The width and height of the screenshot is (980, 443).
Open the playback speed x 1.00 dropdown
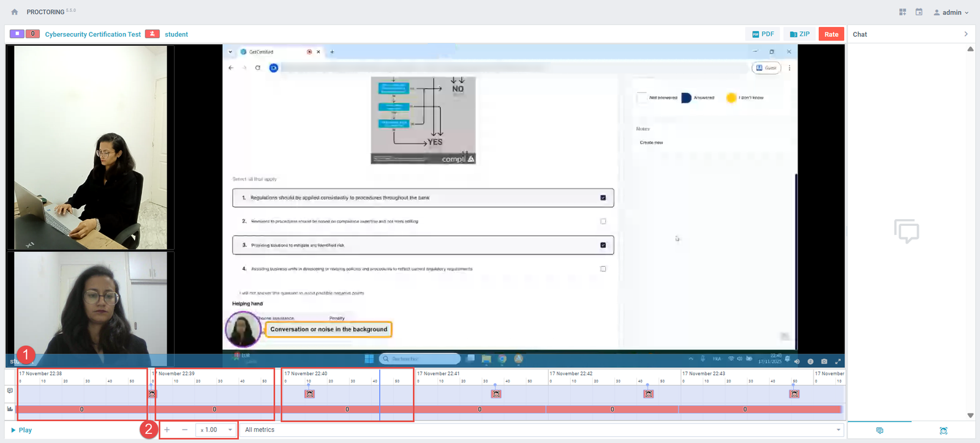pos(217,430)
